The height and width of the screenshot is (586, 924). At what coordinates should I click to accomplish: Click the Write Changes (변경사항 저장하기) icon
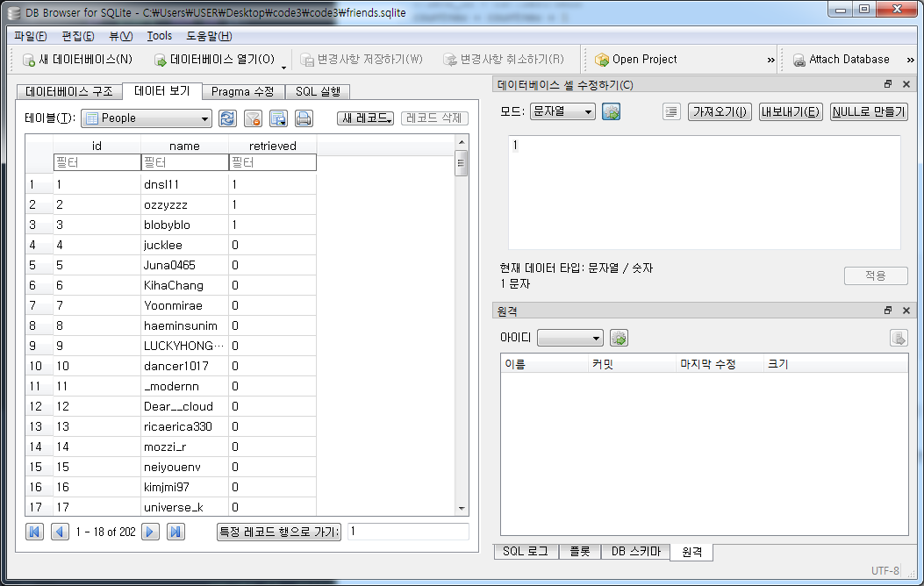[x=306, y=60]
